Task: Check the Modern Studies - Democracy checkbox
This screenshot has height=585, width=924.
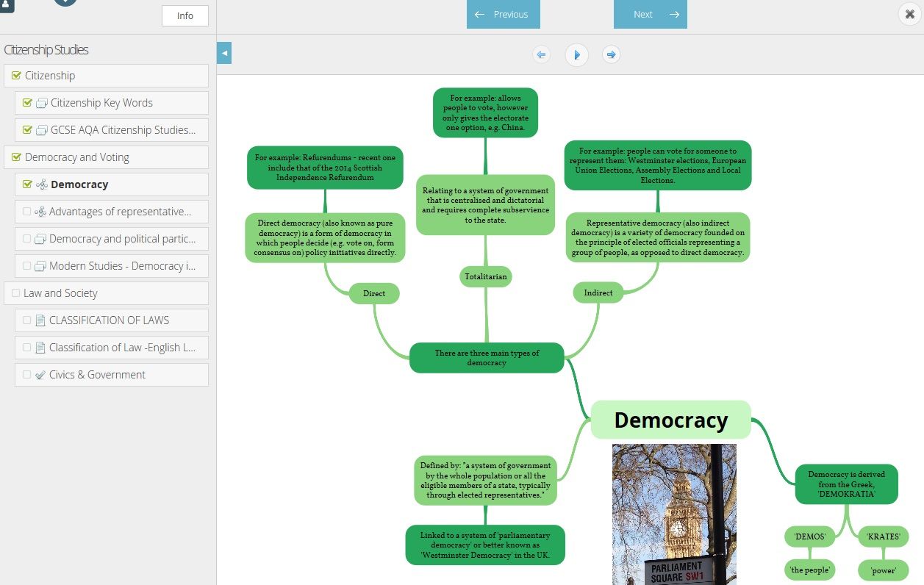Action: (27, 266)
